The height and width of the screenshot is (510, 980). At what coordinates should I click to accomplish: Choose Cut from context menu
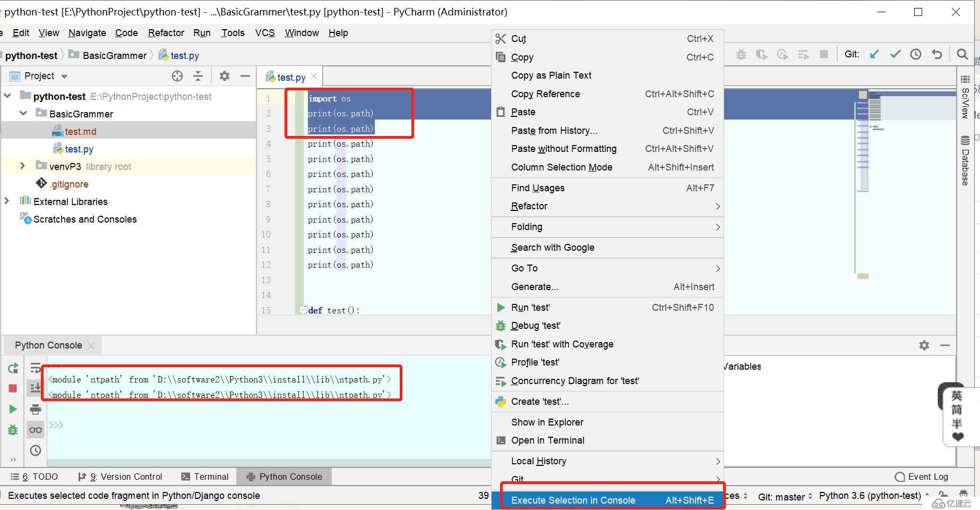(607, 39)
